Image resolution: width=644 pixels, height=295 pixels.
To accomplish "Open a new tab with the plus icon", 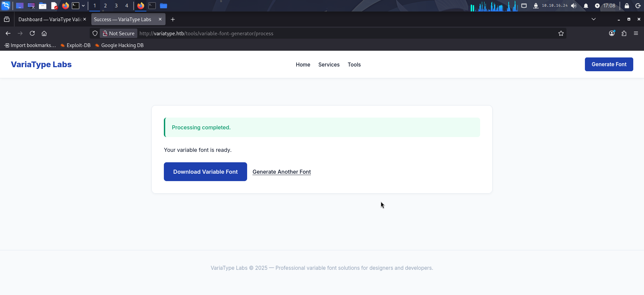I will [173, 19].
